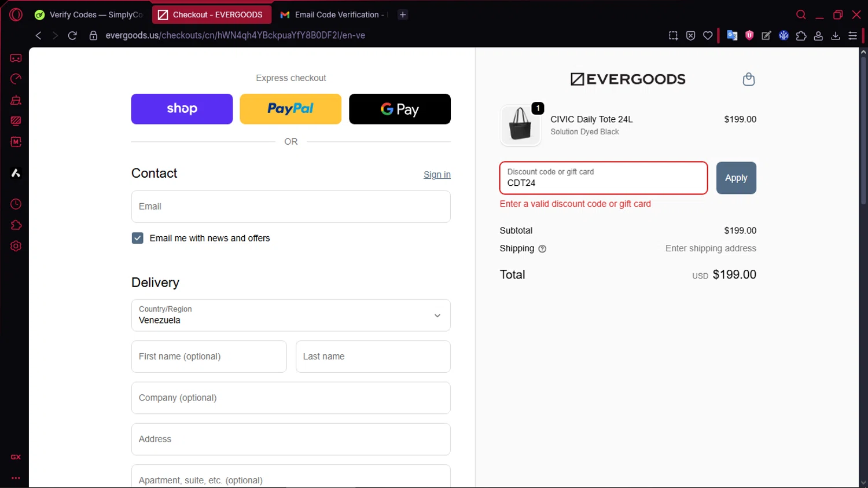This screenshot has width=868, height=488.
Task: Show shipping info question mark
Action: [542, 249]
